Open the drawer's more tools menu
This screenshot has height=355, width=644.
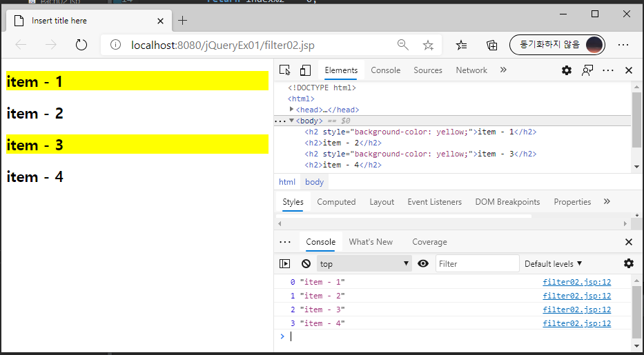pos(285,242)
